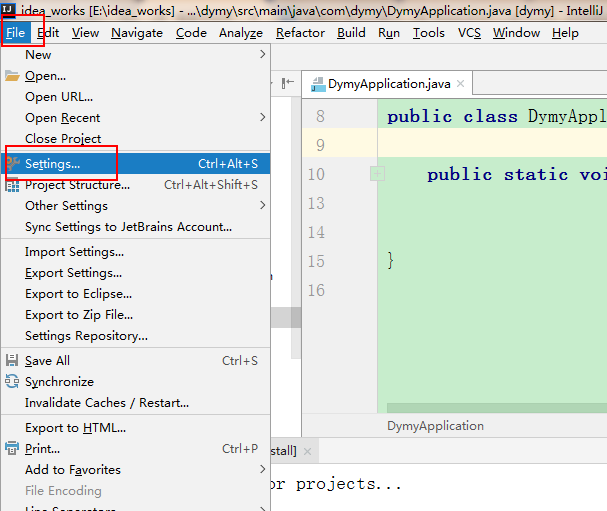The height and width of the screenshot is (511, 607).
Task: Click the wrench icon beside Settings
Action: pos(12,163)
